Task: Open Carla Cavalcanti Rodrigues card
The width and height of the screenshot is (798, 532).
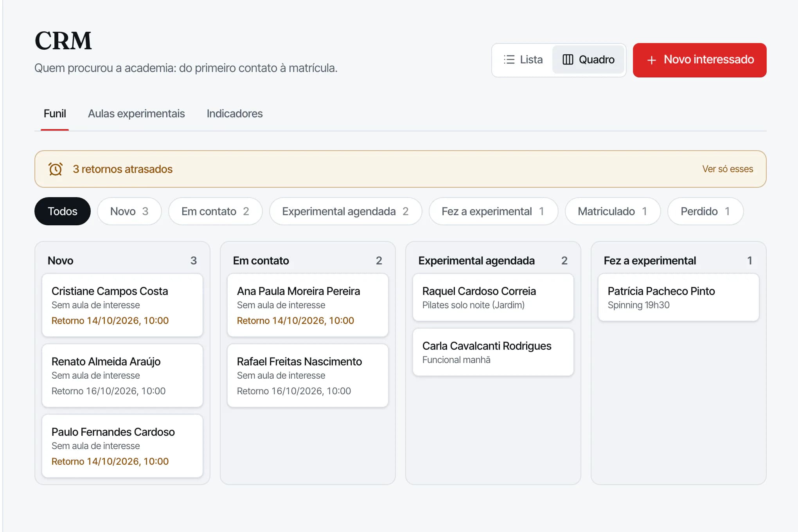Action: click(493, 352)
